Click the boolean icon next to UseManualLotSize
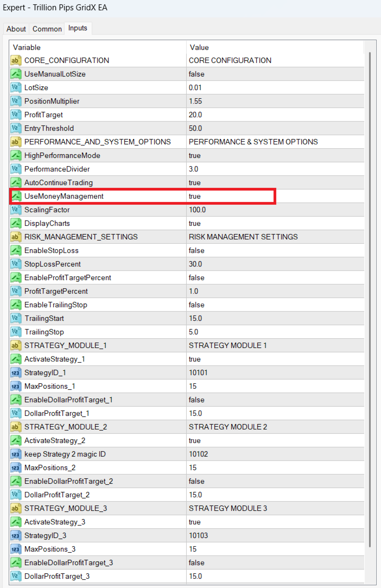The height and width of the screenshot is (588, 381). click(x=15, y=74)
